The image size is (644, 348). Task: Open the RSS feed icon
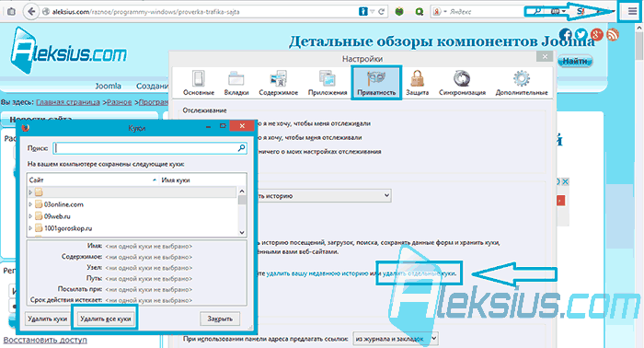[x=613, y=35]
